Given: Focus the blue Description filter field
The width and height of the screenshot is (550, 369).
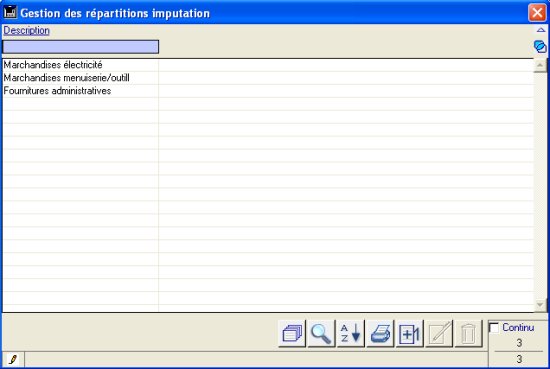Looking at the screenshot, I should [81, 47].
